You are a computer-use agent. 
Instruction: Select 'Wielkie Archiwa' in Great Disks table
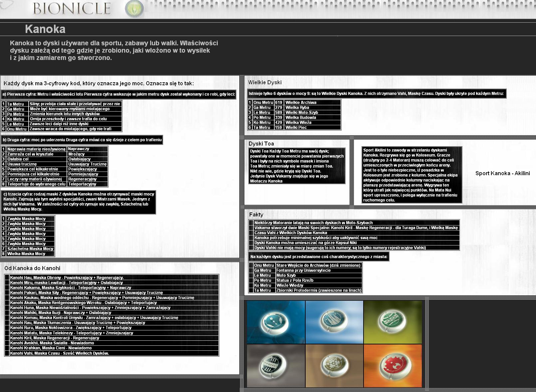(x=312, y=103)
